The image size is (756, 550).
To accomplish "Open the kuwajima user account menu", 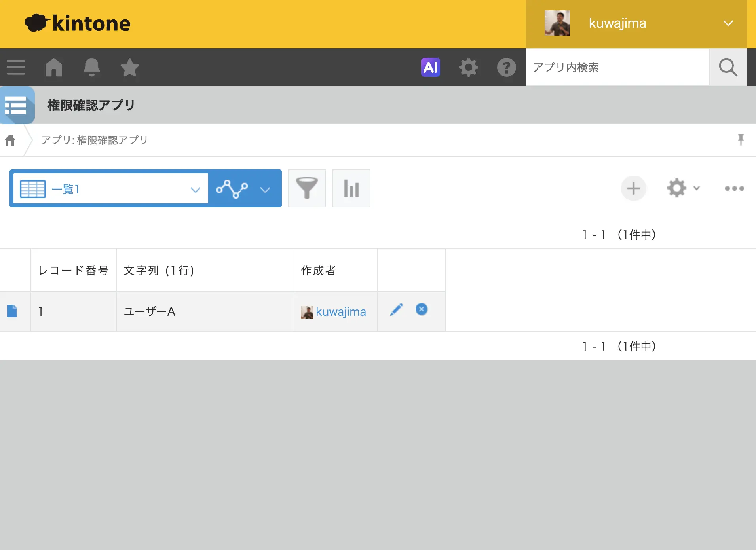I will [636, 24].
